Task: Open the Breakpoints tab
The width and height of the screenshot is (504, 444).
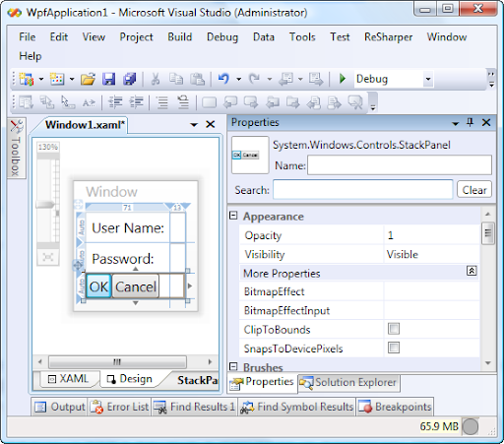Action: pyautogui.click(x=395, y=407)
